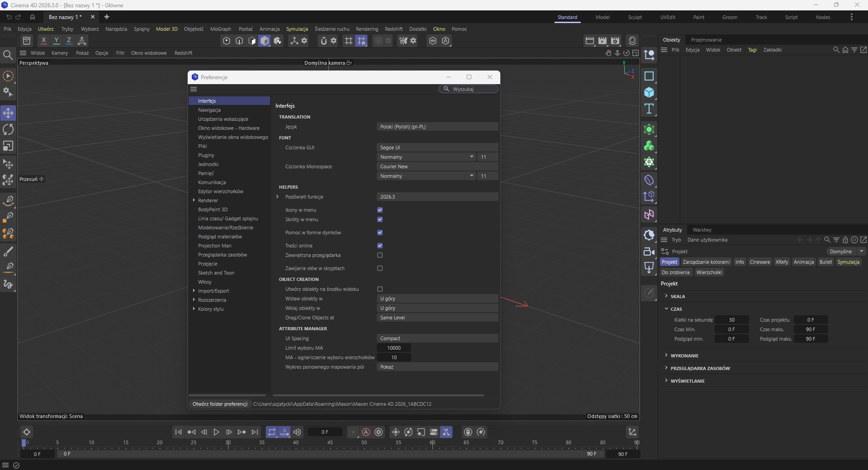Click the Attribute Manager lock icon
This screenshot has height=470, width=868.
(x=845, y=240)
